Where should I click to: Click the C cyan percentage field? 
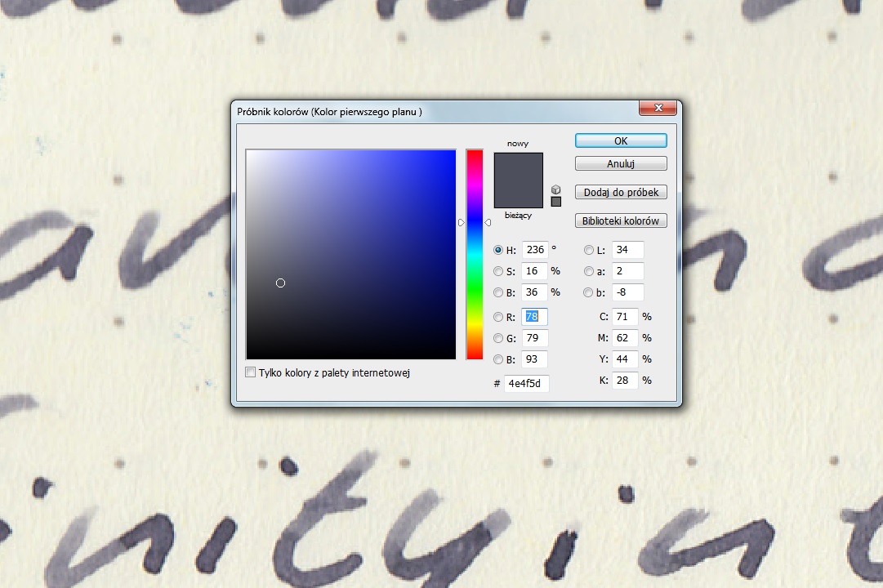tap(624, 317)
